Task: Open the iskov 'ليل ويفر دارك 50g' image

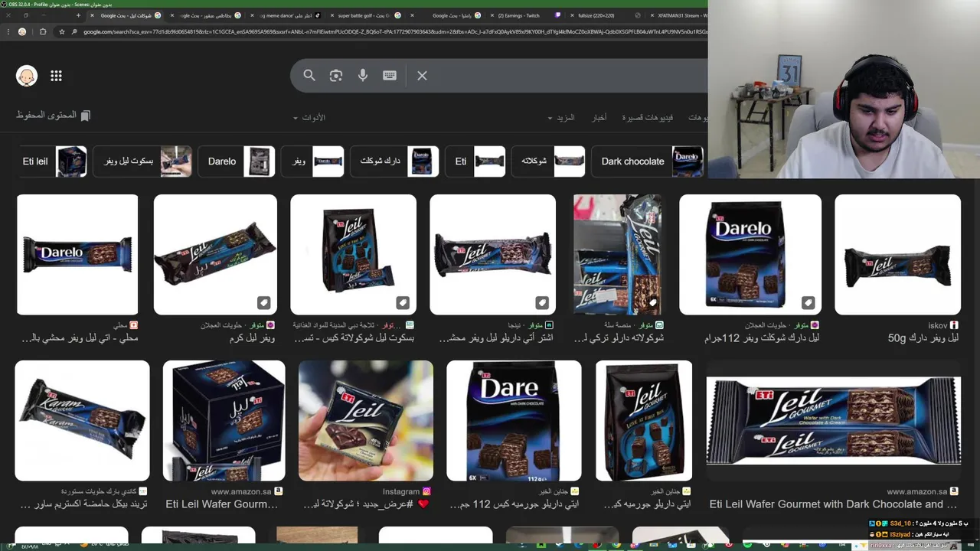Action: 897,254
